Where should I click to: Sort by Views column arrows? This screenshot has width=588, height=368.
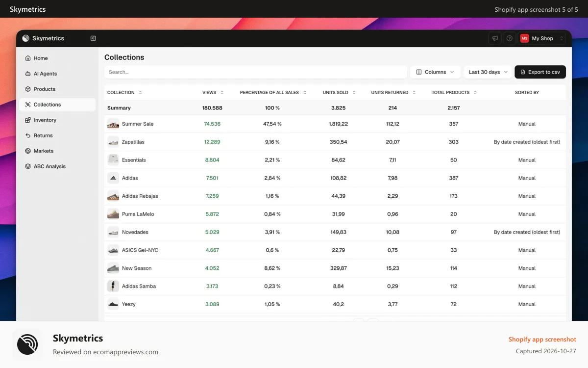tap(222, 92)
